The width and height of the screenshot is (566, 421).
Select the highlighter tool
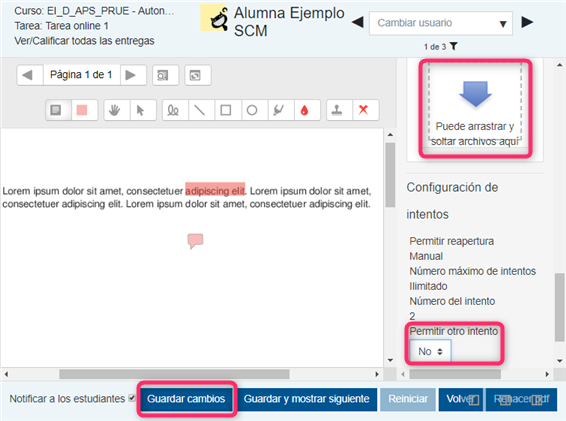tap(281, 110)
